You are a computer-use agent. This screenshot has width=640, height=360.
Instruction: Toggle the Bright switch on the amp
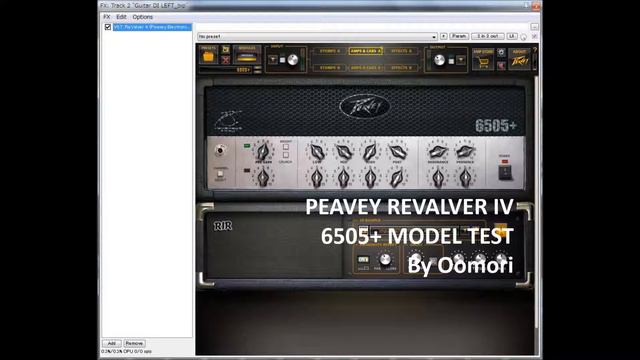pos(286,147)
